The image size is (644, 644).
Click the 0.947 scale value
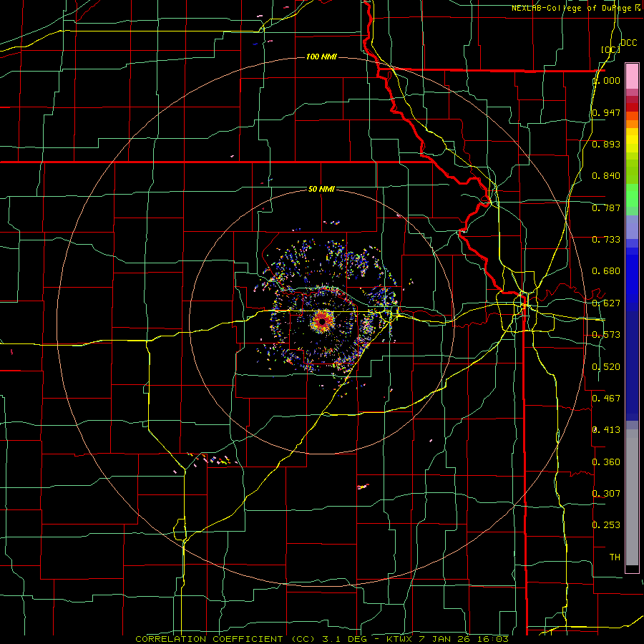[606, 112]
